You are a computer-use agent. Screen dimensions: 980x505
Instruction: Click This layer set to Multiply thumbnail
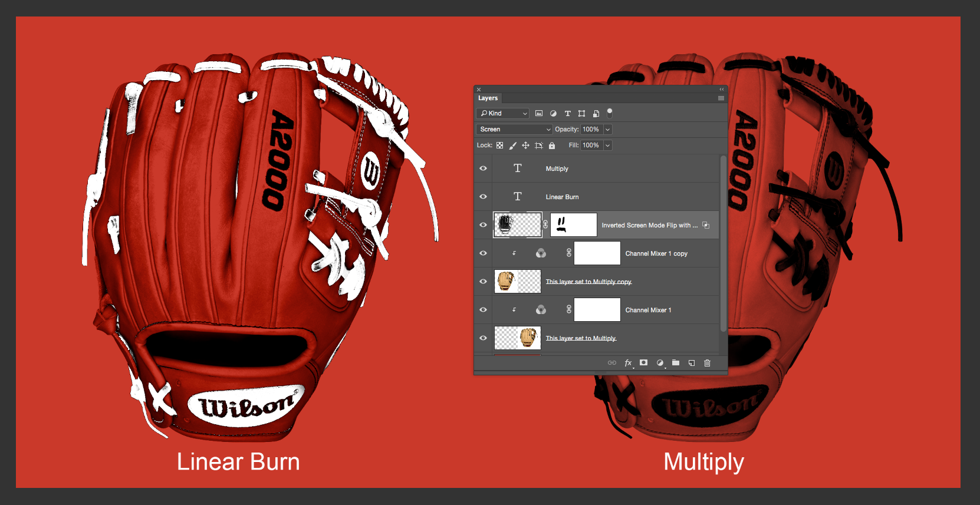point(517,338)
